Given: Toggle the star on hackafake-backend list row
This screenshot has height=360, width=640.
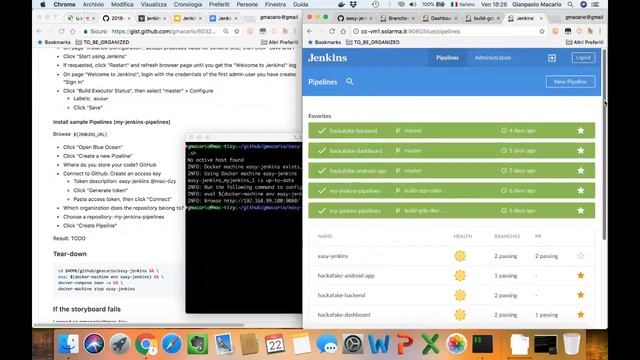Looking at the screenshot, I should [x=580, y=295].
